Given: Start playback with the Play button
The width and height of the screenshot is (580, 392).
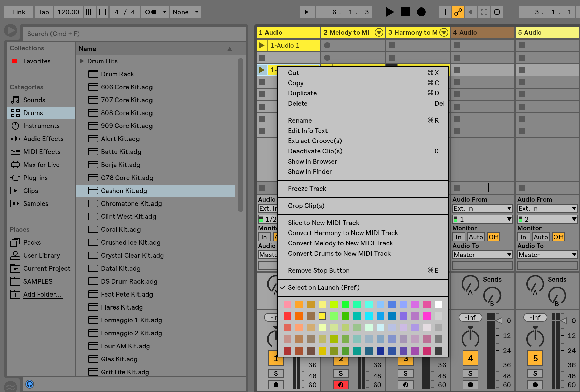Looking at the screenshot, I should click(x=389, y=12).
